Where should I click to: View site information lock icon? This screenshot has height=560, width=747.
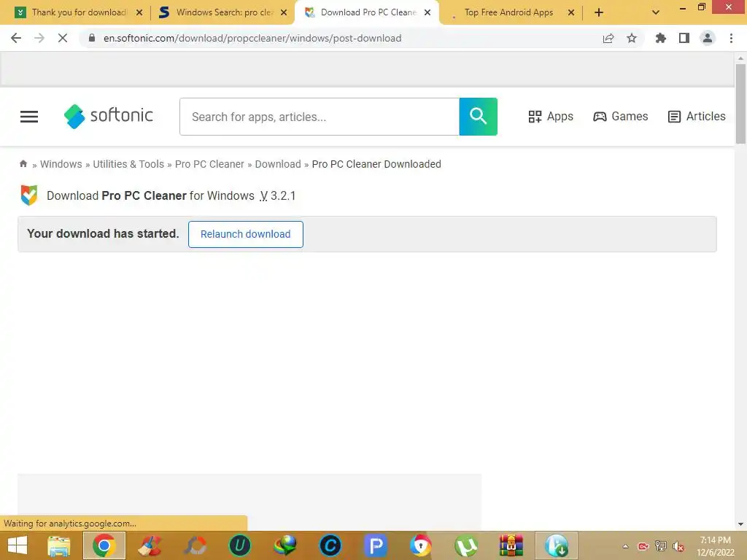click(x=92, y=38)
